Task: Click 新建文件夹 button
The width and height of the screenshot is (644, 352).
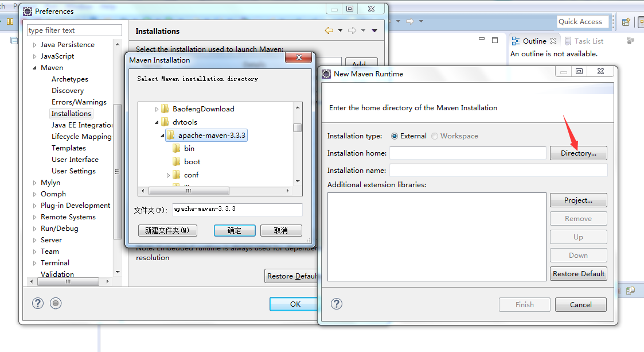Action: coord(167,230)
